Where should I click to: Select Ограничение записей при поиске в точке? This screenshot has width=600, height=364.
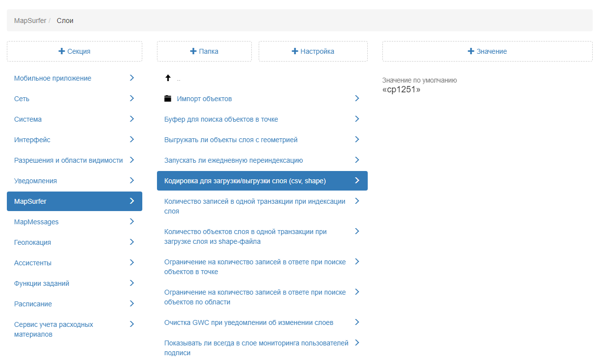pos(262,267)
